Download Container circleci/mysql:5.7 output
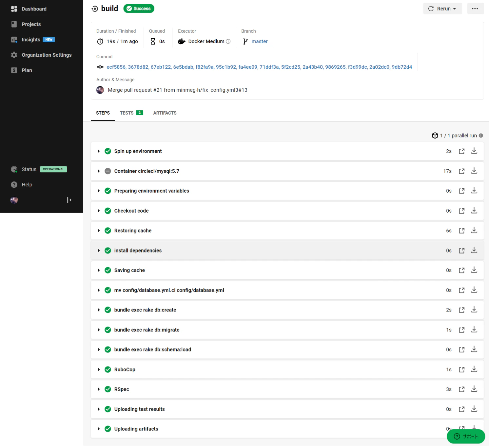This screenshot has height=448, width=489. (474, 171)
